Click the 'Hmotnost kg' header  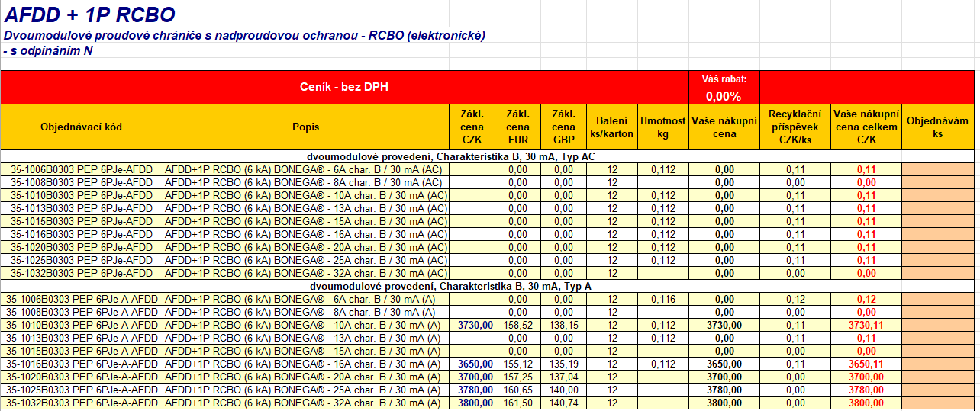click(x=662, y=127)
